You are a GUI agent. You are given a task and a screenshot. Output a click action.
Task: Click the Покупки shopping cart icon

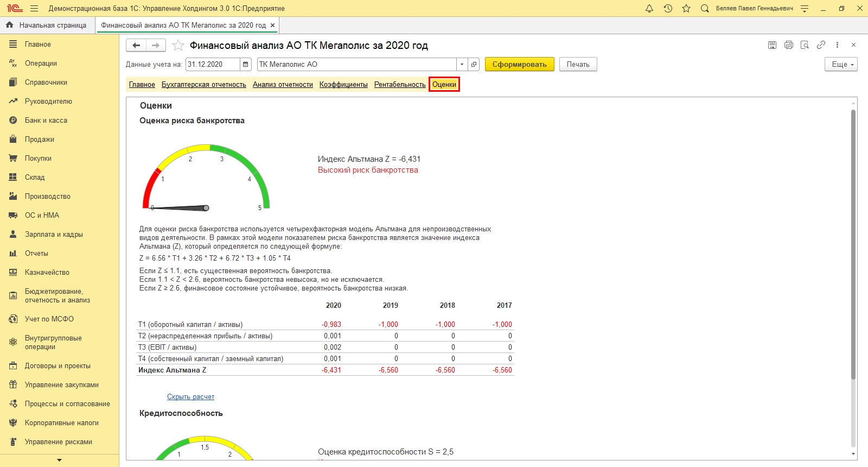(x=13, y=159)
